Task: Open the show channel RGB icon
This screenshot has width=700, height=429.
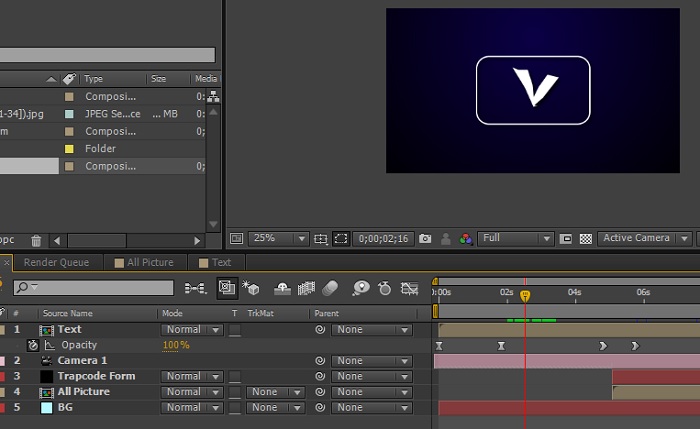Action: (x=466, y=239)
